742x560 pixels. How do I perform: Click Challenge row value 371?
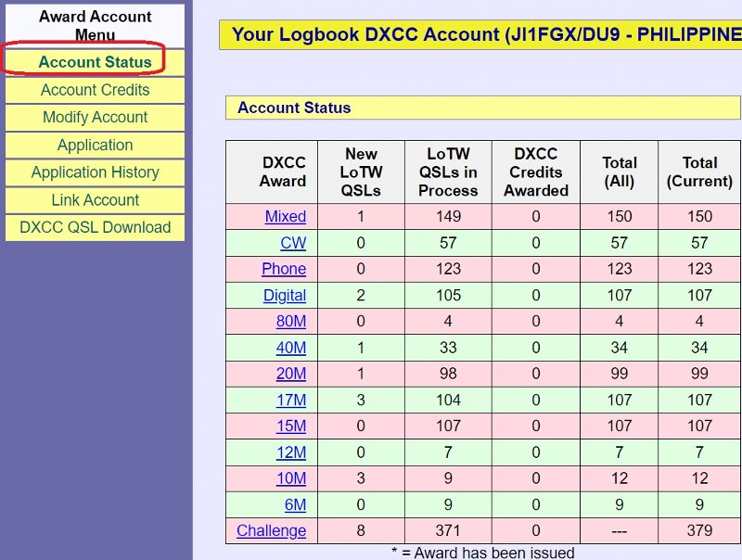pos(448,530)
